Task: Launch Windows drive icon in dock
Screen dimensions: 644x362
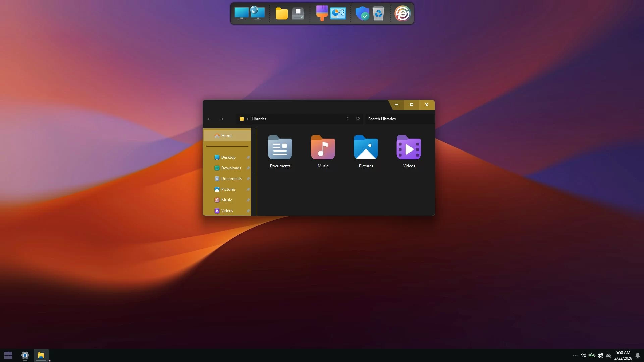Action: coord(298,13)
